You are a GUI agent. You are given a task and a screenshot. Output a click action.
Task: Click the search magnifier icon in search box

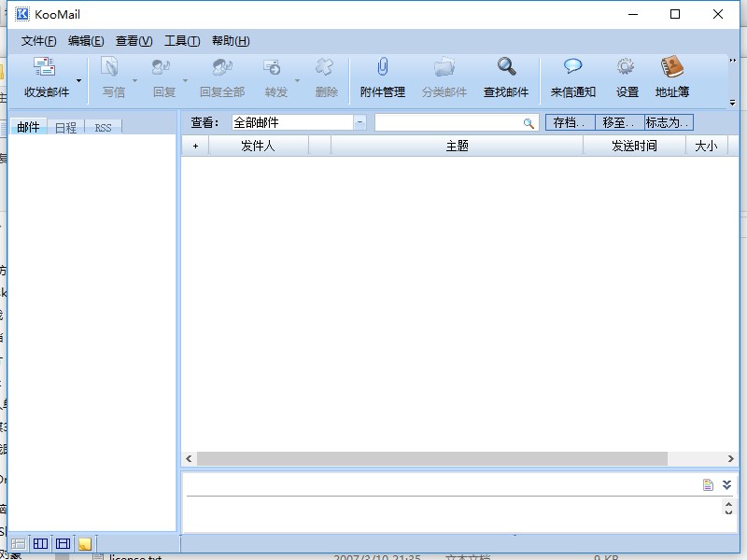coord(529,123)
